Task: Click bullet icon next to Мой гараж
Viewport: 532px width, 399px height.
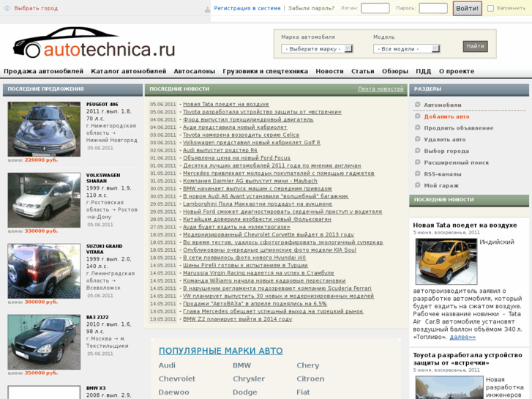Action: 418,185
